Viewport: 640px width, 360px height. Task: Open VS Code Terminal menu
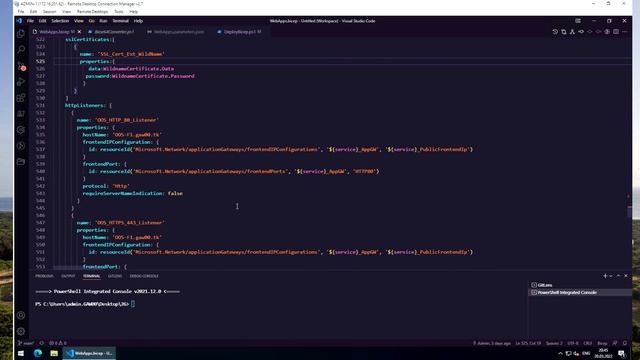pos(120,21)
